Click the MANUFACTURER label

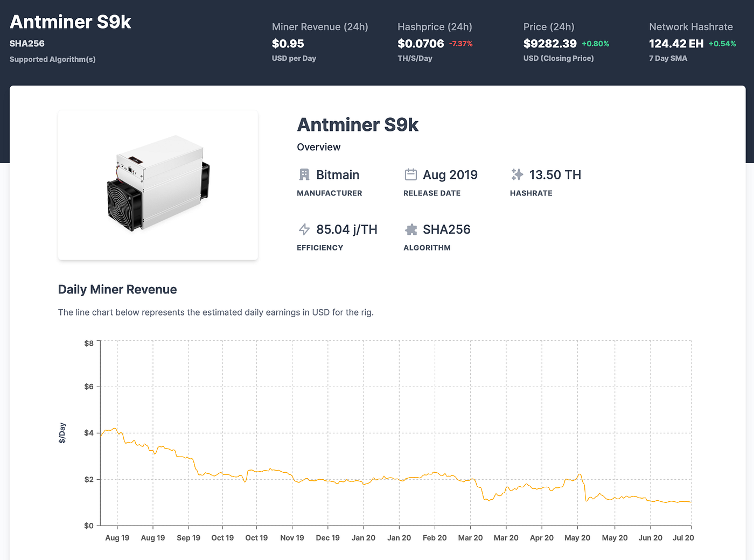pos(330,193)
